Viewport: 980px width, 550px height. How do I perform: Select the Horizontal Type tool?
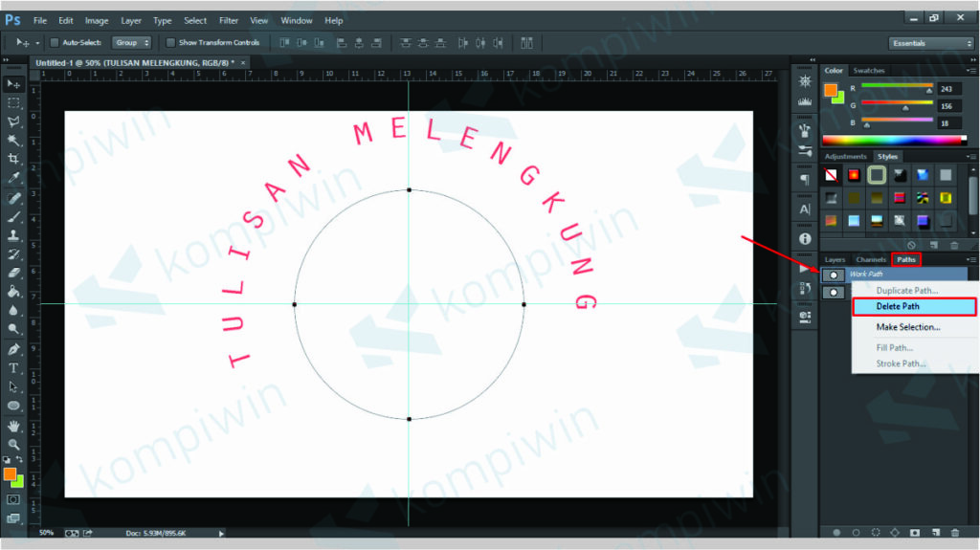pyautogui.click(x=13, y=368)
